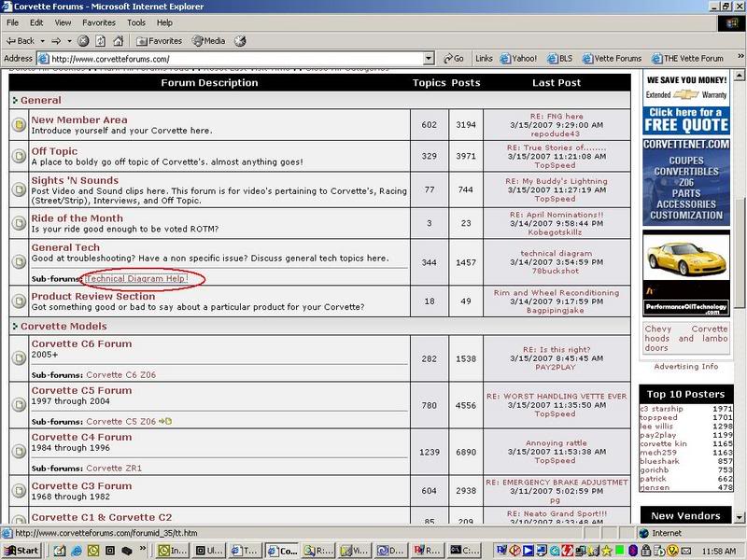Open the General Tech forum
Screen dimensions: 747x560
point(65,247)
